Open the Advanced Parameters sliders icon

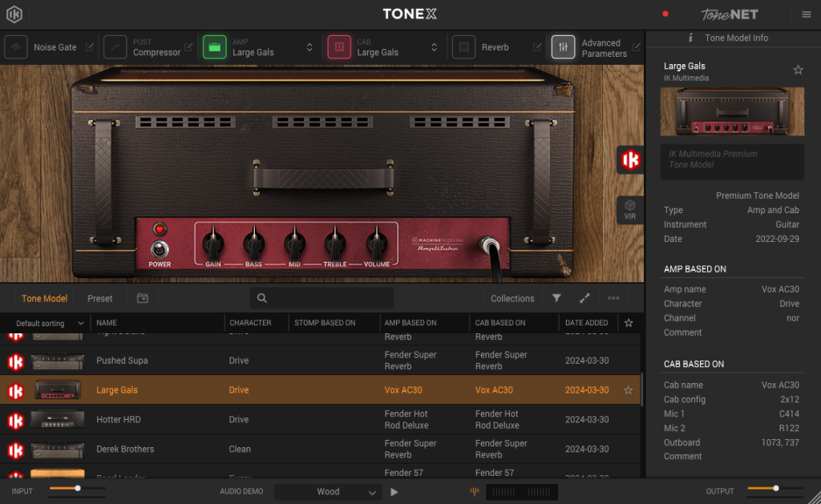pos(564,47)
